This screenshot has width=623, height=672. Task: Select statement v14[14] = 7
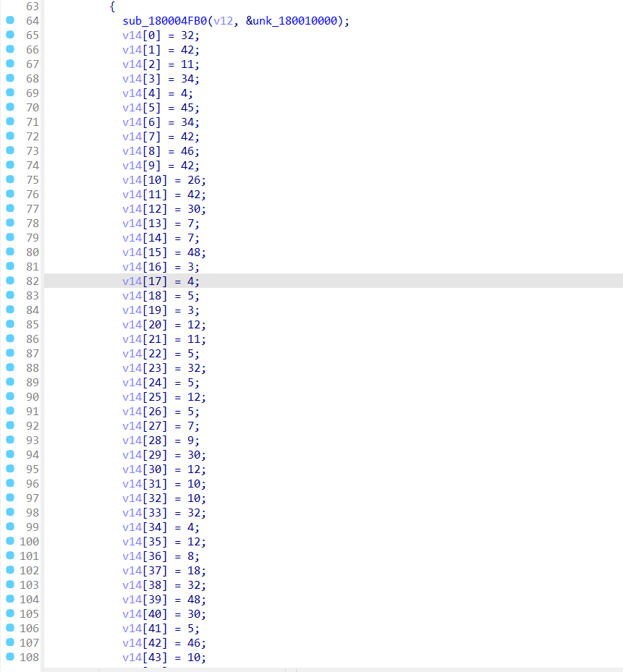click(161, 238)
